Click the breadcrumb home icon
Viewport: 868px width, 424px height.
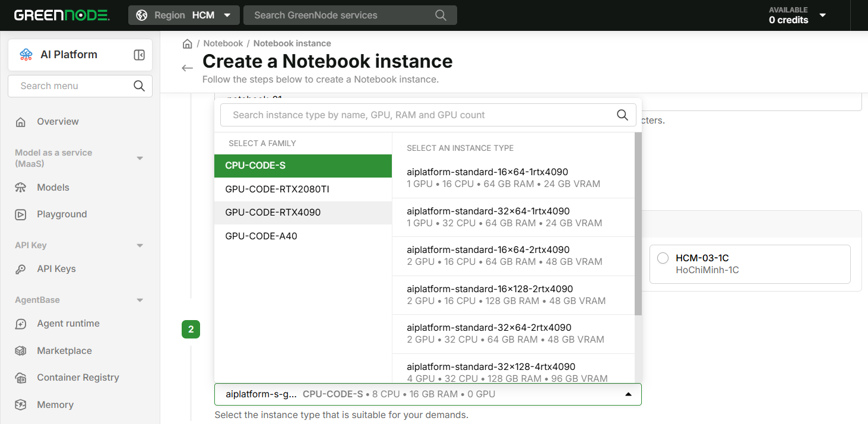pos(187,43)
